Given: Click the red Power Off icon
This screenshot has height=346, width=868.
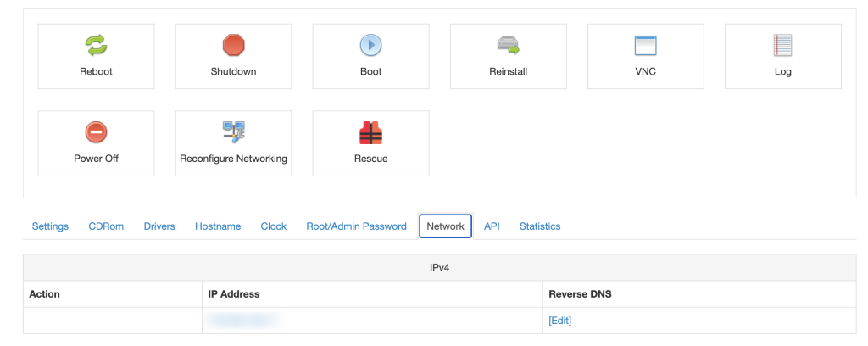Looking at the screenshot, I should 96,132.
